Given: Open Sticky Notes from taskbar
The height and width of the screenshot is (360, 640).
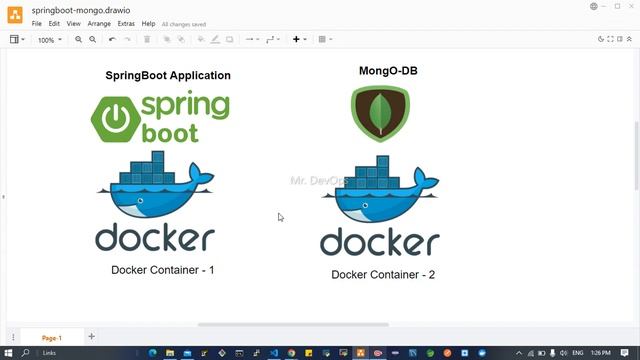Looking at the screenshot, I should click(309, 353).
